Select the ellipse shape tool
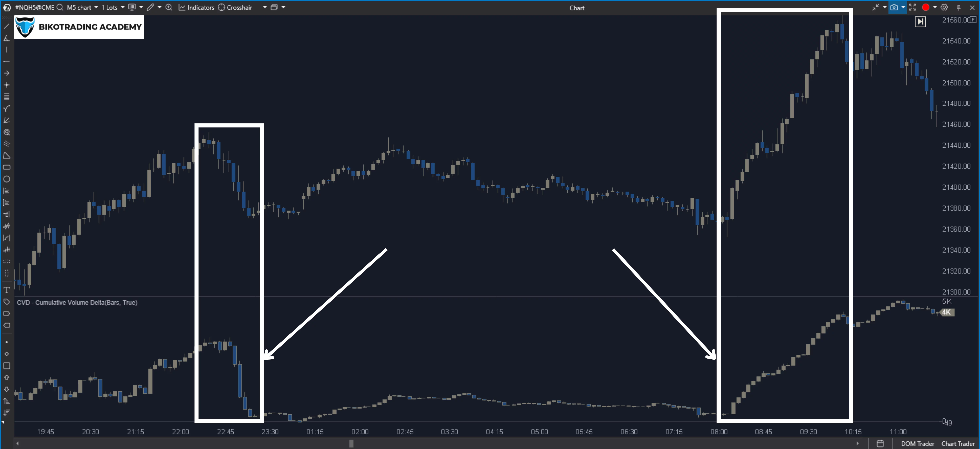This screenshot has height=449, width=980. pyautogui.click(x=7, y=179)
